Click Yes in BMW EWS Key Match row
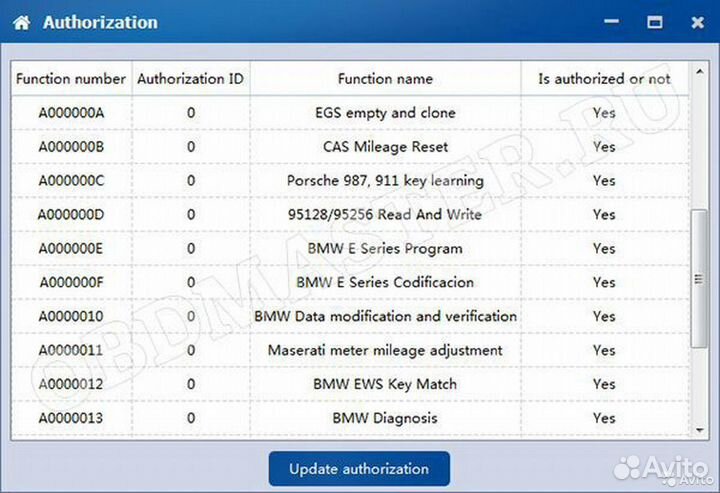Screen dimensions: 720x493 click(x=604, y=384)
